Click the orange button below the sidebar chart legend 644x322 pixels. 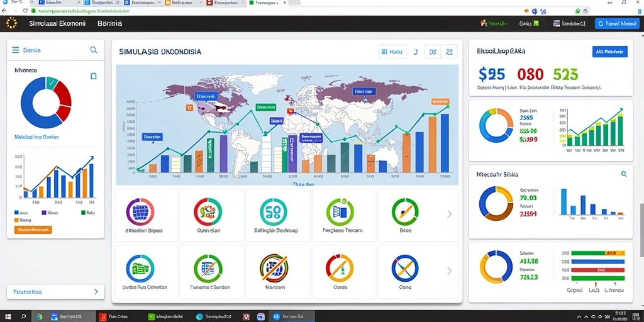pos(33,230)
